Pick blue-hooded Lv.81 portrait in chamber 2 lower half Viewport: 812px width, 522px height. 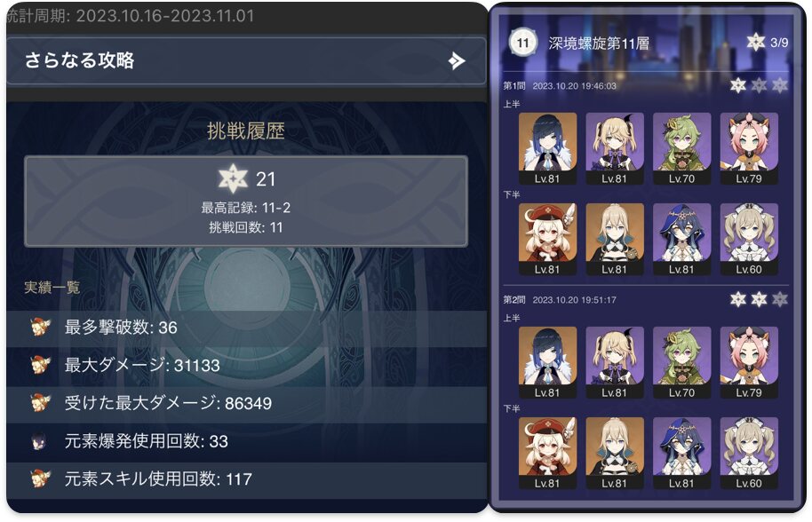point(681,453)
